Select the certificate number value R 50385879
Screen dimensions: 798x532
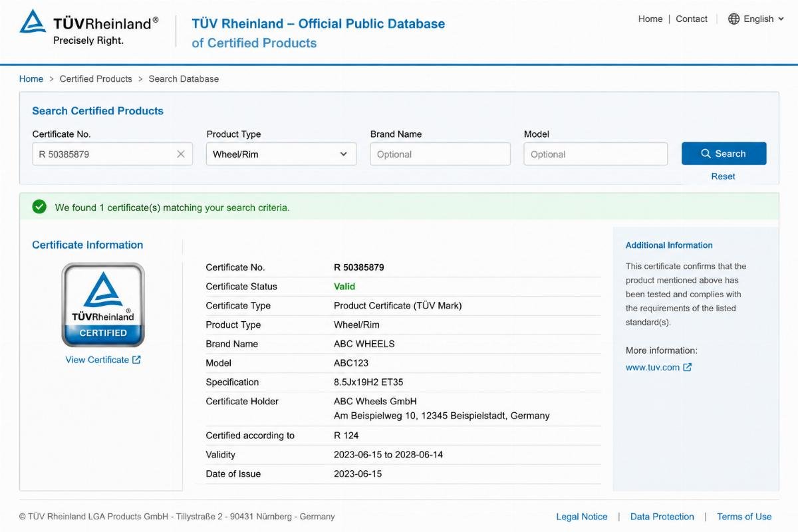pos(359,267)
